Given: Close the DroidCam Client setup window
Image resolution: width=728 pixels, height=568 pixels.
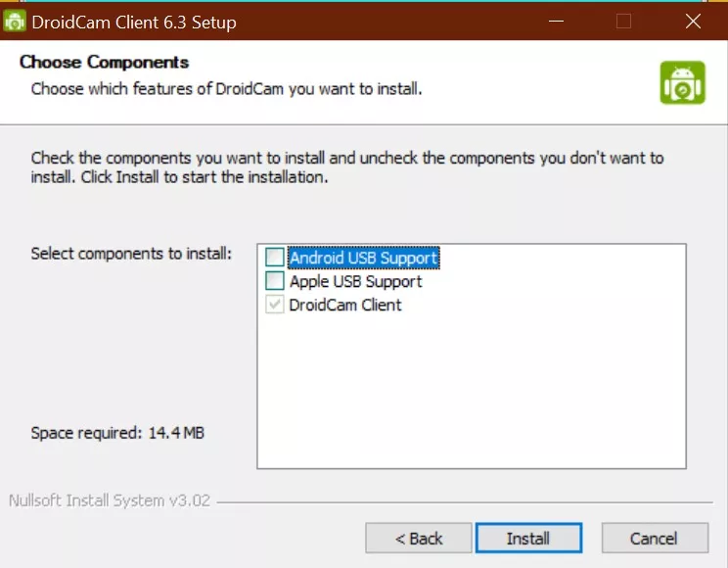Looking at the screenshot, I should (x=693, y=21).
